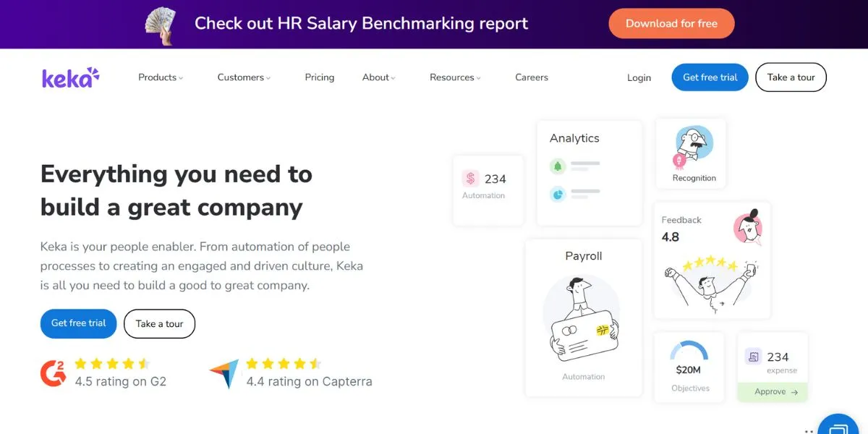Go to the Pricing page

319,77
